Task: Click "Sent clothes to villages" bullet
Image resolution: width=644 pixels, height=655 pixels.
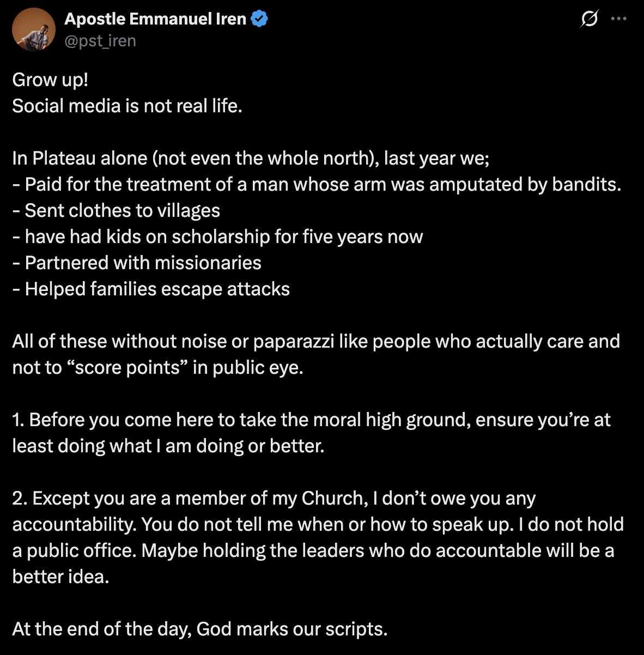Action: pos(116,210)
